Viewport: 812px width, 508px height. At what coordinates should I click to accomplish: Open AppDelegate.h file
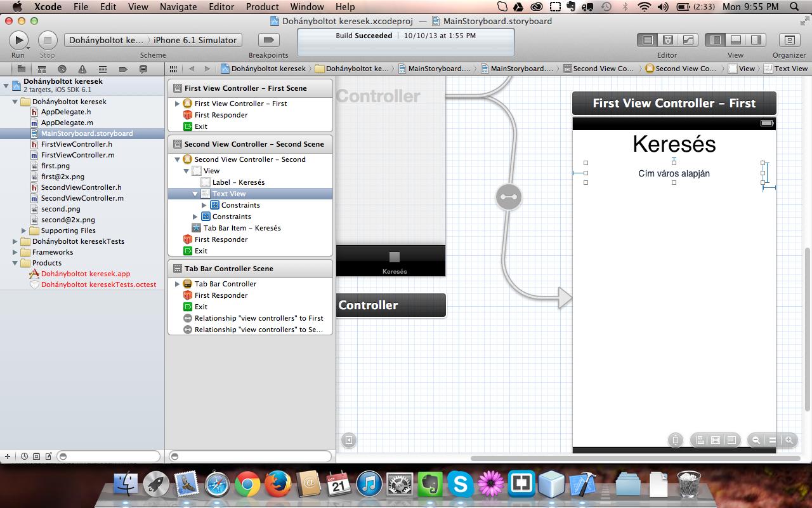[66, 112]
